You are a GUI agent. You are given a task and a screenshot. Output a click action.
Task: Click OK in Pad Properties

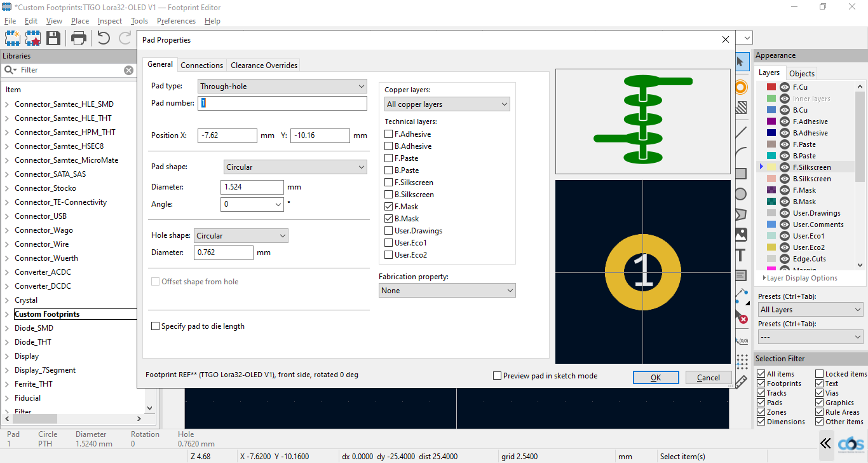[x=656, y=377]
